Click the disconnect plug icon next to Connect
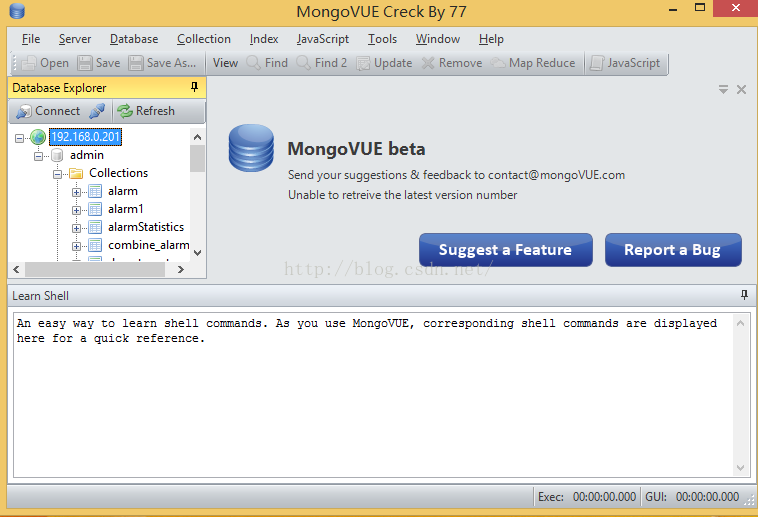Viewport: 758px width, 517px height. (x=97, y=111)
